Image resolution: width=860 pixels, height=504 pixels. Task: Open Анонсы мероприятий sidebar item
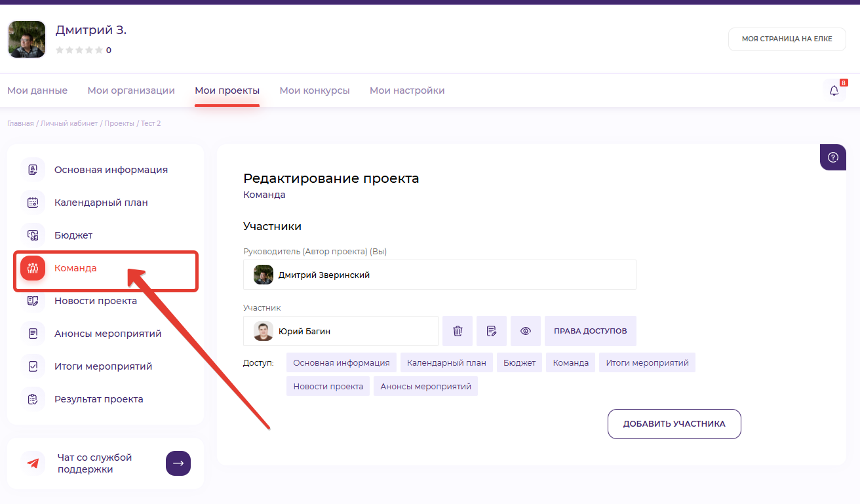pos(107,334)
